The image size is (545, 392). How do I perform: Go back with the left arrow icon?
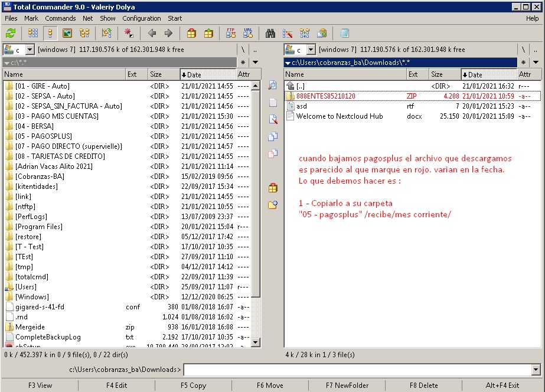pos(152,34)
